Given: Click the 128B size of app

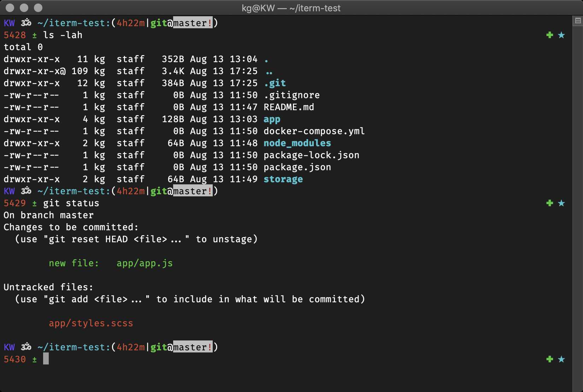Looking at the screenshot, I should click(173, 119).
